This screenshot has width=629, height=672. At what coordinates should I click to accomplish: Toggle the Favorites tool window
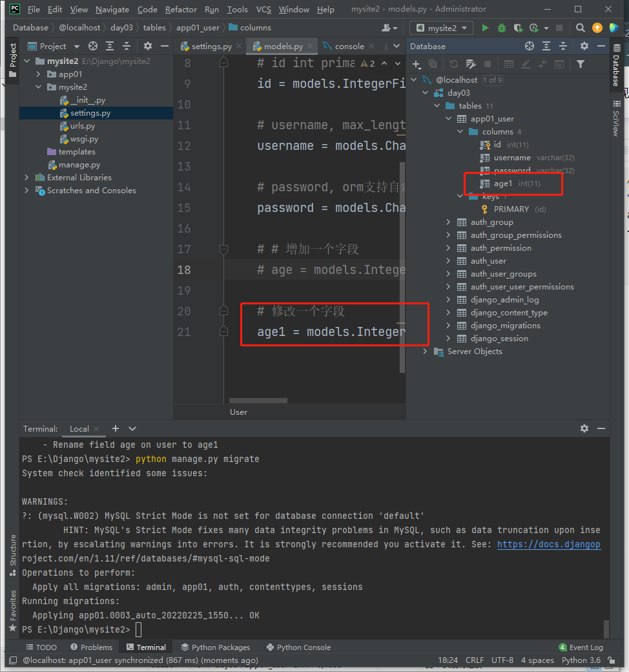coord(13,611)
